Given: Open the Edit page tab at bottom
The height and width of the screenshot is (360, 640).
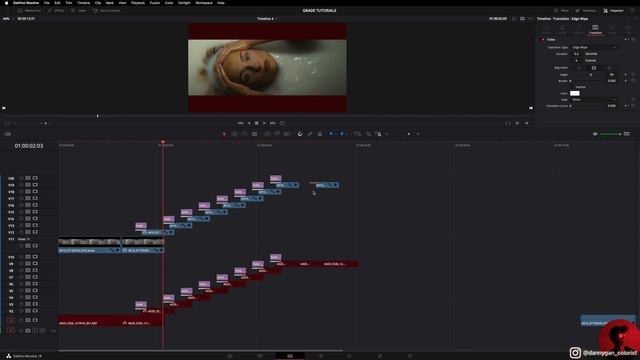Looking at the screenshot, I should [x=290, y=356].
